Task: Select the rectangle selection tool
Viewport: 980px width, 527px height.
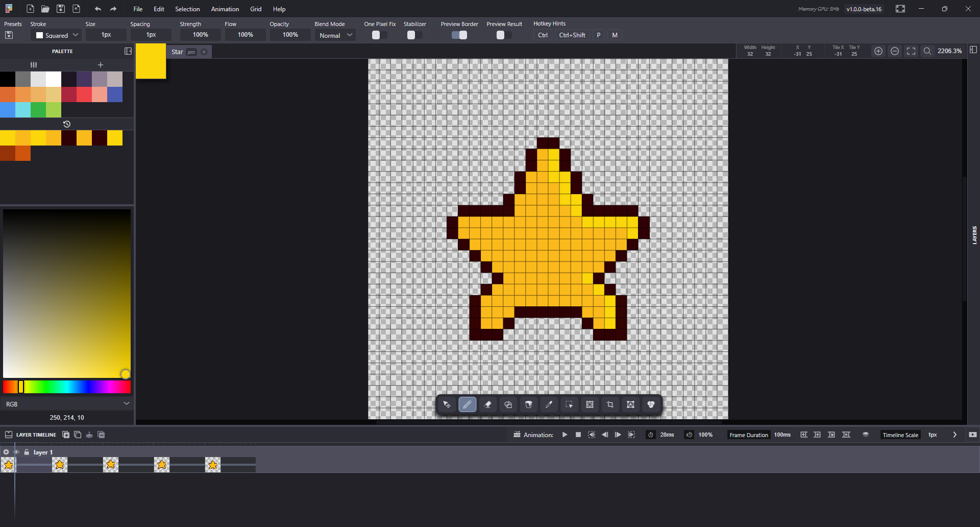Action: coord(569,404)
